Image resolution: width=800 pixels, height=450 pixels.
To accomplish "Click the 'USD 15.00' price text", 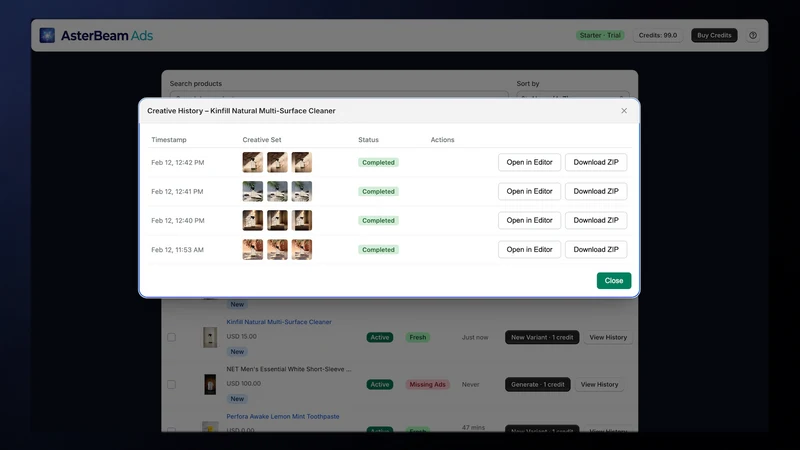I will coord(241,336).
